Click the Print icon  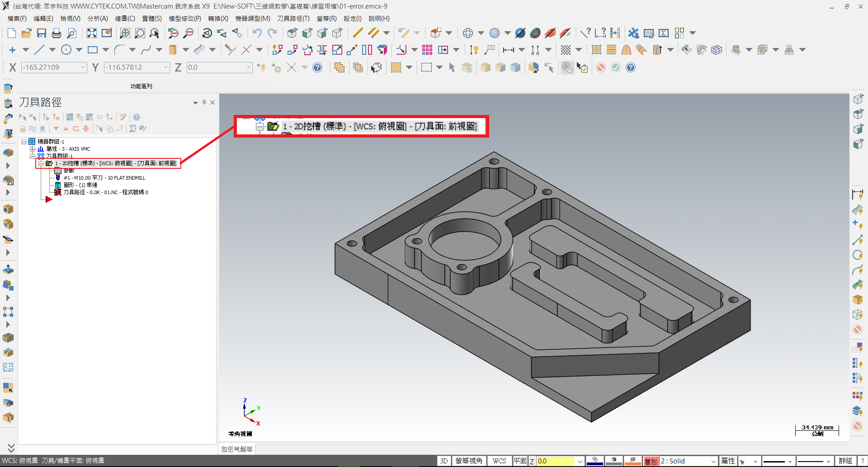(57, 33)
